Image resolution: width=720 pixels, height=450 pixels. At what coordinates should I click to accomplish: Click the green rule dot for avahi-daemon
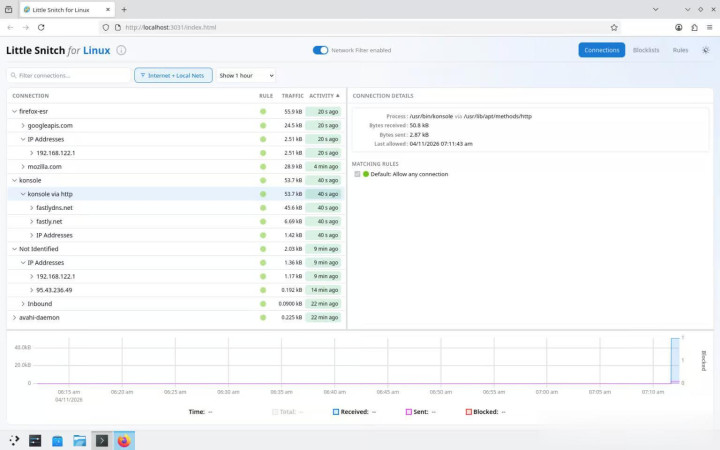pyautogui.click(x=263, y=318)
